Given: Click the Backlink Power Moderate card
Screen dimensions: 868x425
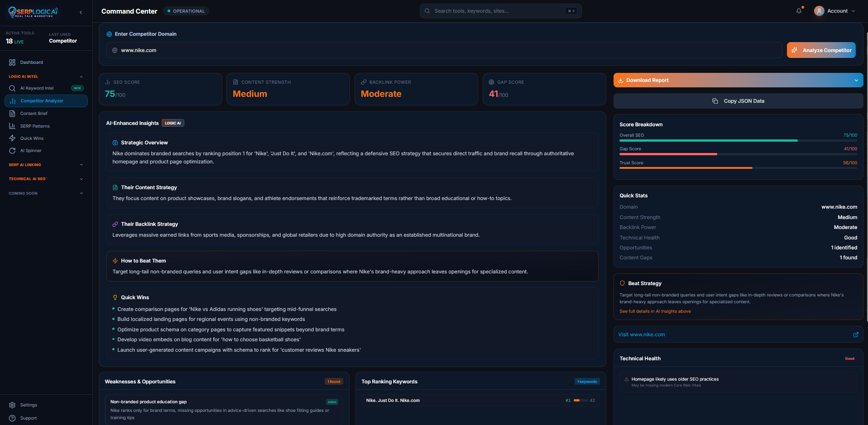Looking at the screenshot, I should pos(416,89).
